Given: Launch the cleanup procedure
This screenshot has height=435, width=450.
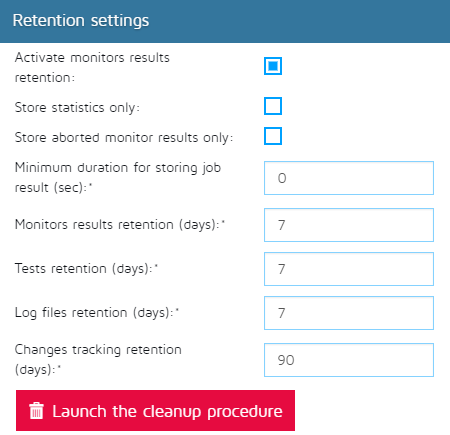Looking at the screenshot, I should [x=155, y=411].
